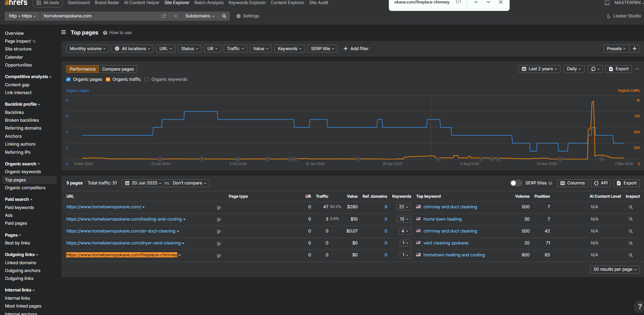Image resolution: width=644 pixels, height=315 pixels.
Task: Click the wand icon for dryer-vent-cleaning row
Action: [219, 244]
